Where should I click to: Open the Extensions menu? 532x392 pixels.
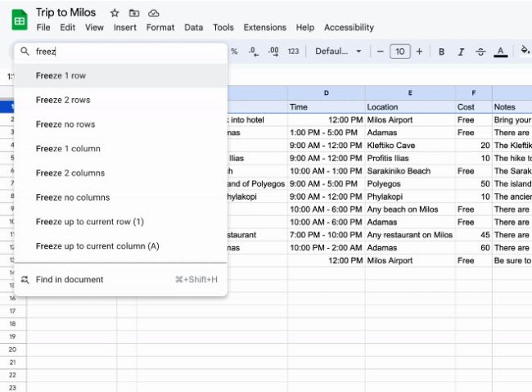coord(265,28)
